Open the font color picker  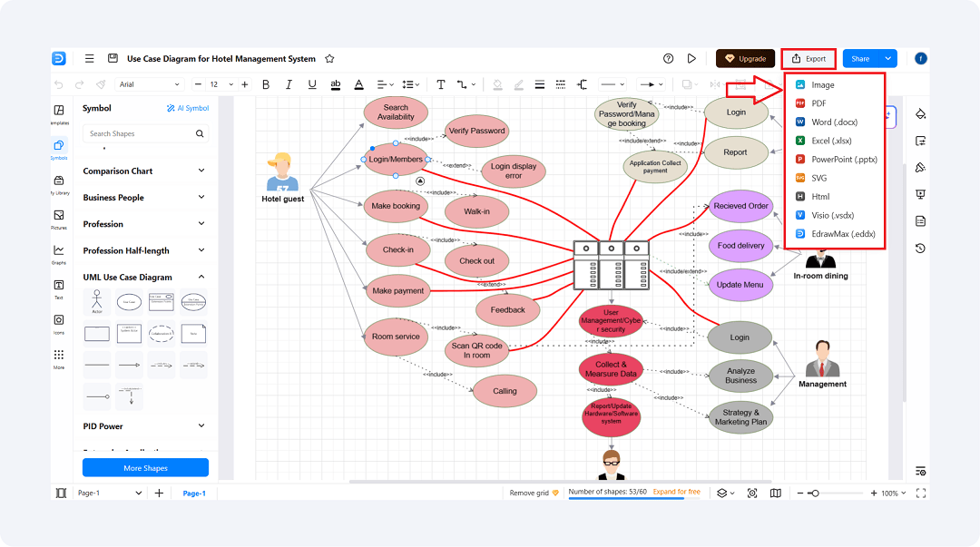[x=358, y=84]
